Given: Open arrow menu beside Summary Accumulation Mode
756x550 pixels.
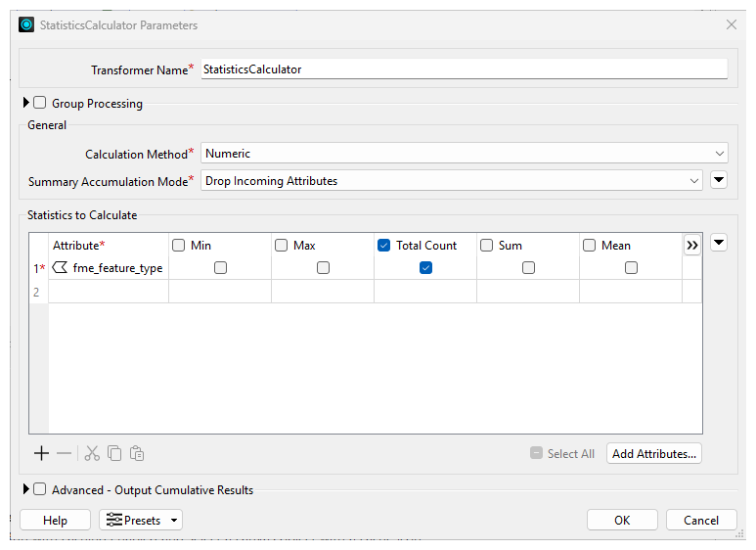Looking at the screenshot, I should point(719,180).
